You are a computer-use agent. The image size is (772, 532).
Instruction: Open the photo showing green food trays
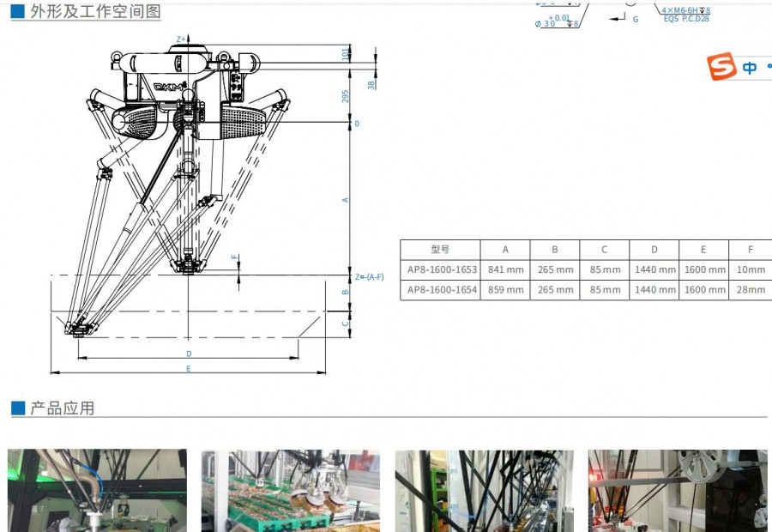coord(290,490)
